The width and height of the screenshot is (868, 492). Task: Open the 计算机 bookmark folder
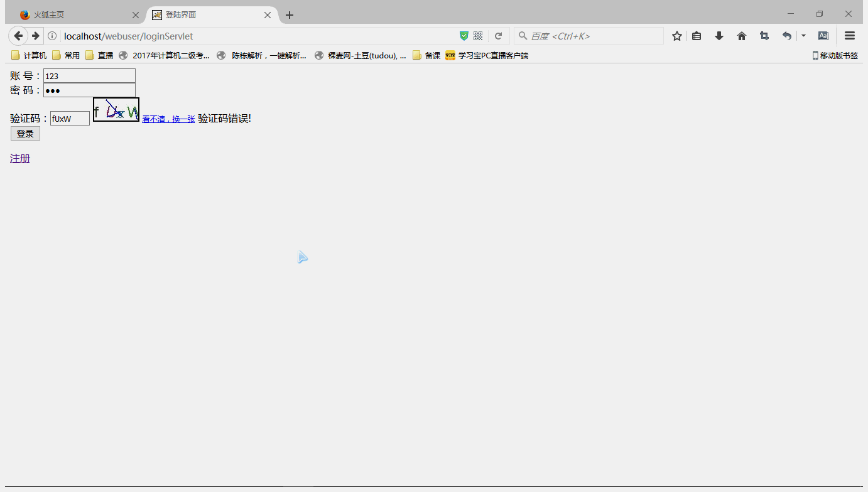(29, 55)
